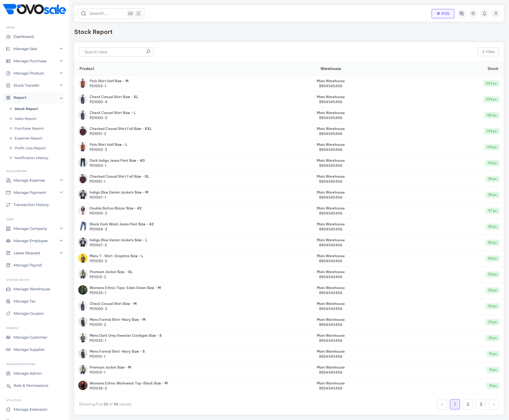
Task: Collapse the Report menu
Action: [33, 98]
